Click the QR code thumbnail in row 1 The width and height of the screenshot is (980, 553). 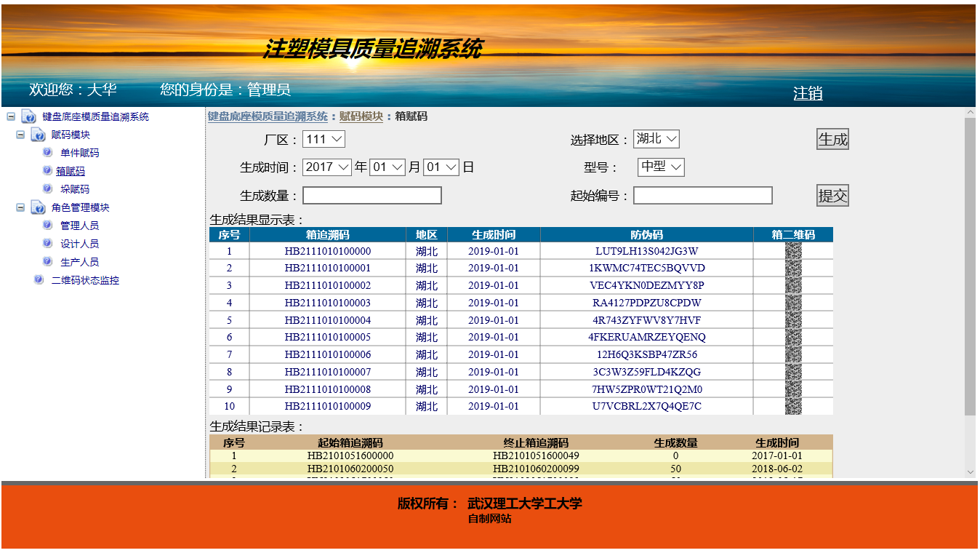tap(793, 251)
